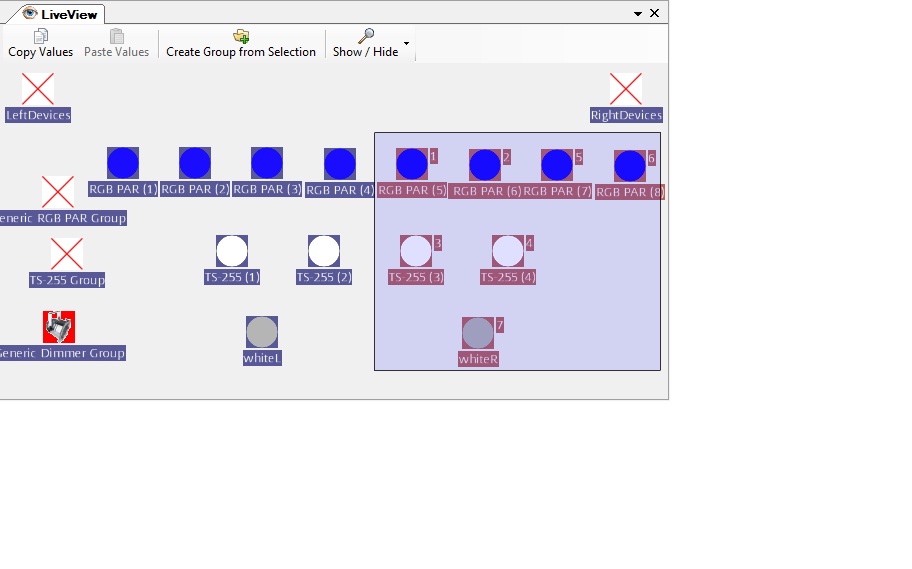
Task: Open the panel dropdown arrow beside close
Action: coord(638,14)
